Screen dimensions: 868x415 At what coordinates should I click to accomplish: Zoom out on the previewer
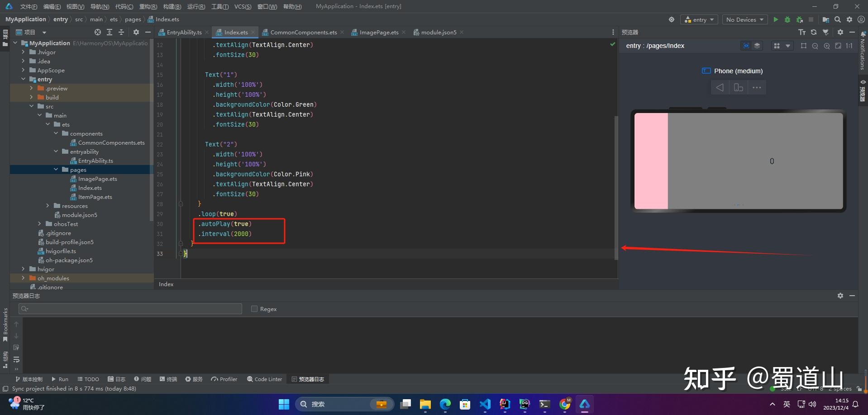pos(815,46)
